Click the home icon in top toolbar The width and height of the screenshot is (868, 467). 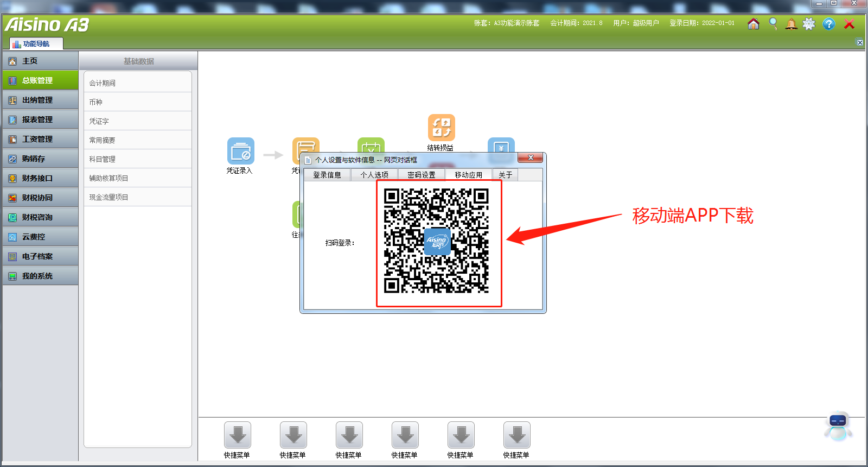pyautogui.click(x=753, y=24)
